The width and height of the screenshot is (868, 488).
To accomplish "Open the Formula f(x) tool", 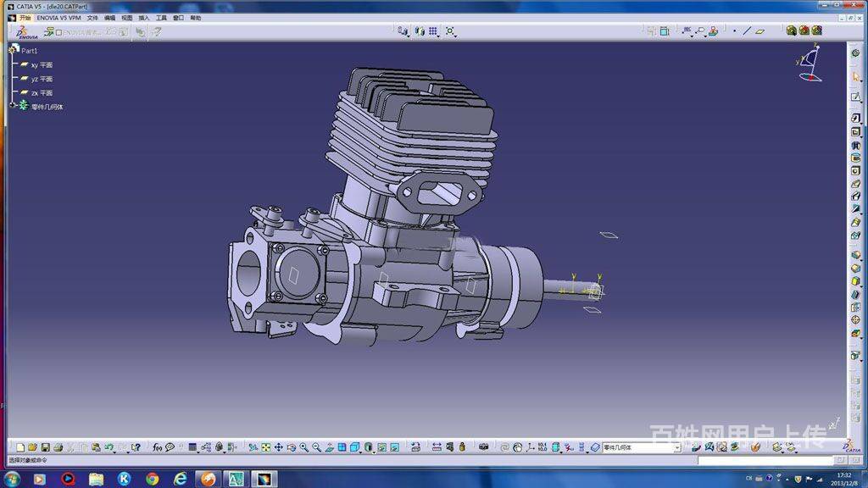I will tap(157, 447).
